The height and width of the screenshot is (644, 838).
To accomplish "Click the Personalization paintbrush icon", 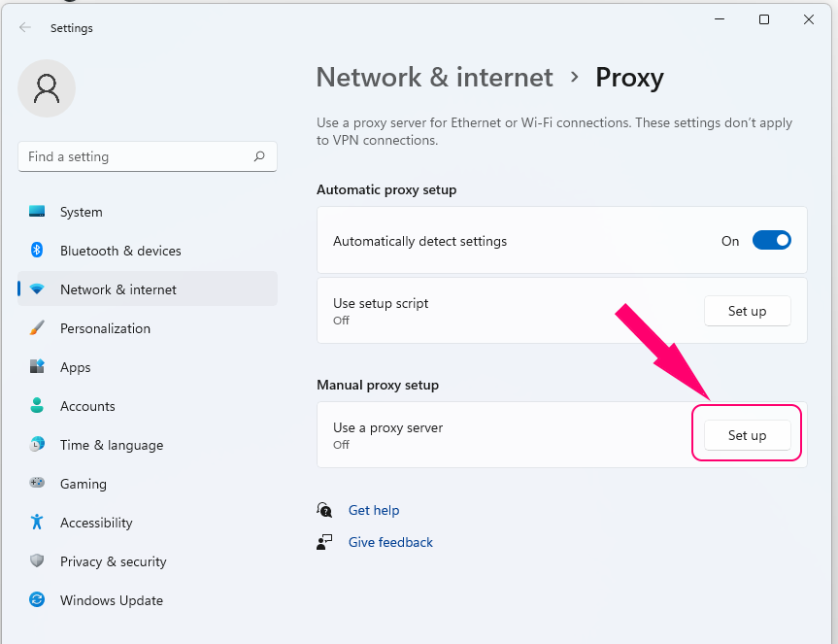I will coord(37,328).
